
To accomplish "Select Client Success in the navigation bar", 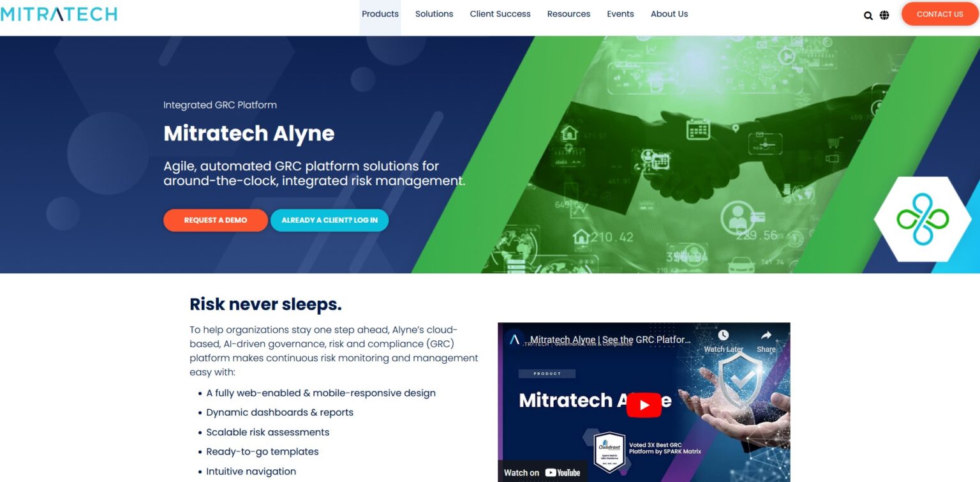I will (500, 13).
